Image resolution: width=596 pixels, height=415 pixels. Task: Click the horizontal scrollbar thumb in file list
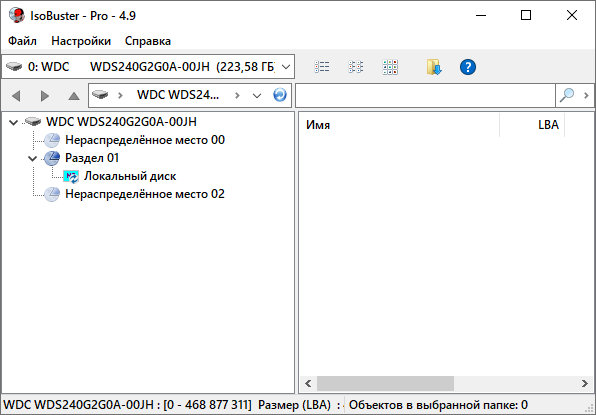pyautogui.click(x=385, y=383)
